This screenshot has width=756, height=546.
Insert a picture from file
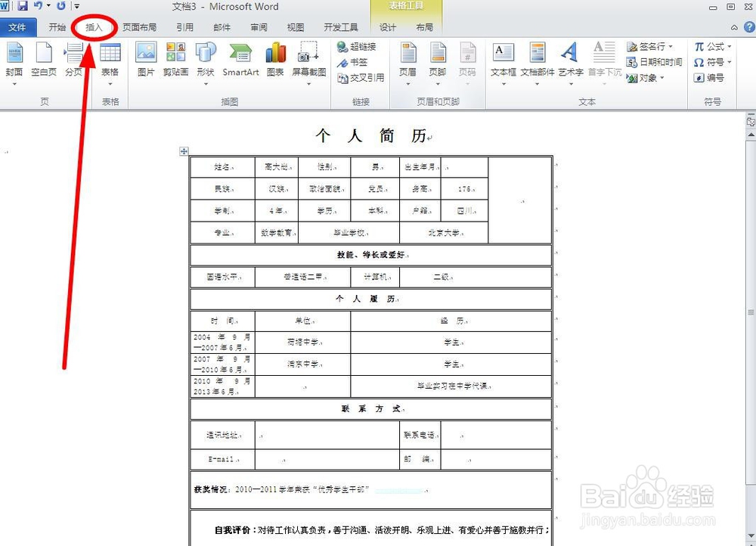click(145, 60)
